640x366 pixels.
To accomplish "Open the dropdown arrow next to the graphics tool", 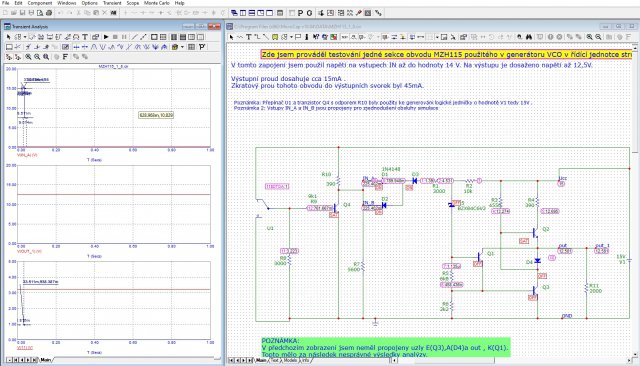I will (x=291, y=37).
